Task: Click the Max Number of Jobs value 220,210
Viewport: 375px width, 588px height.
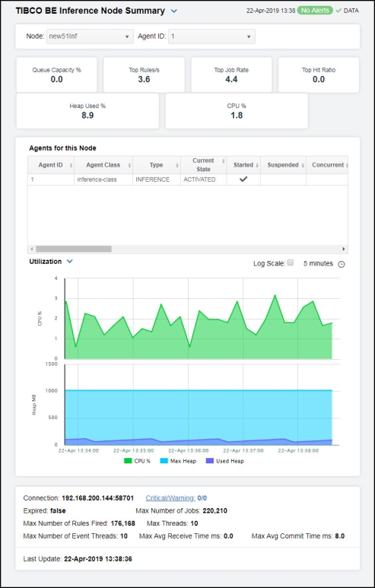Action: [x=215, y=510]
